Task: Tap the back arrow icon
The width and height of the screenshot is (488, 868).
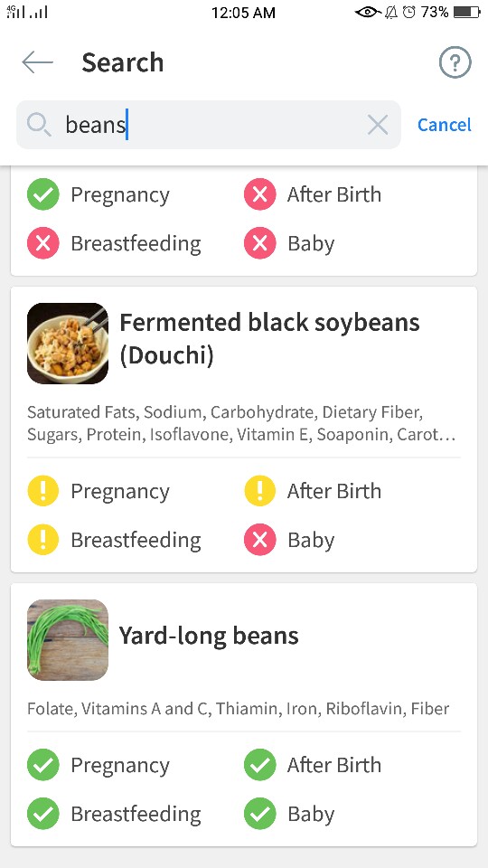Action: (x=38, y=62)
